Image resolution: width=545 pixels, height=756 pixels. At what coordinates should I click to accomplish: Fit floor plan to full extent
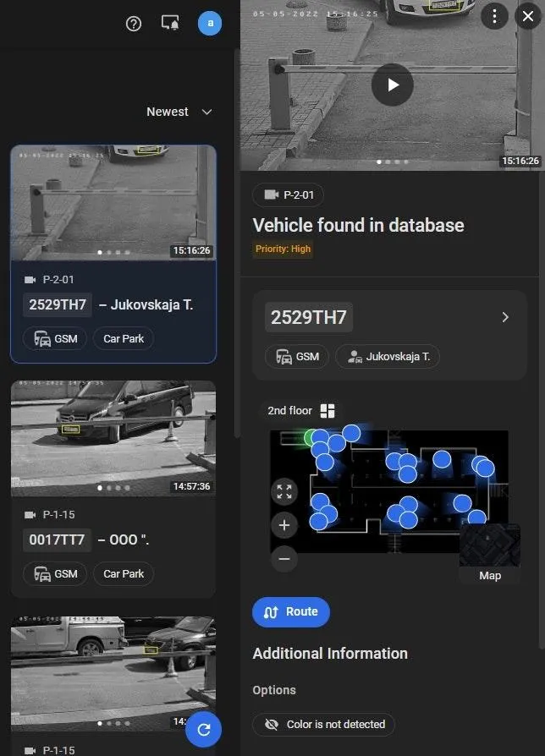[x=284, y=492]
